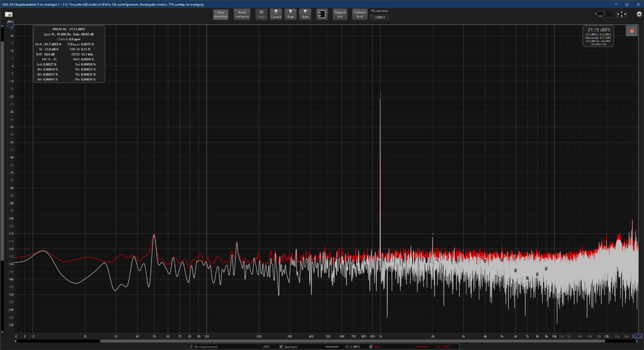This screenshot has height=350, width=644.
Task: Click ENOB 13,1 bits value
Action: click(87, 54)
